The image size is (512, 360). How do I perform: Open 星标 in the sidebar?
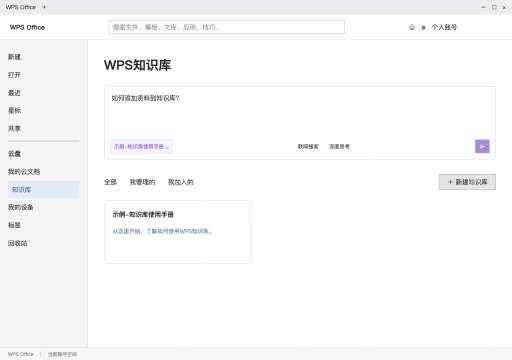[x=14, y=111]
